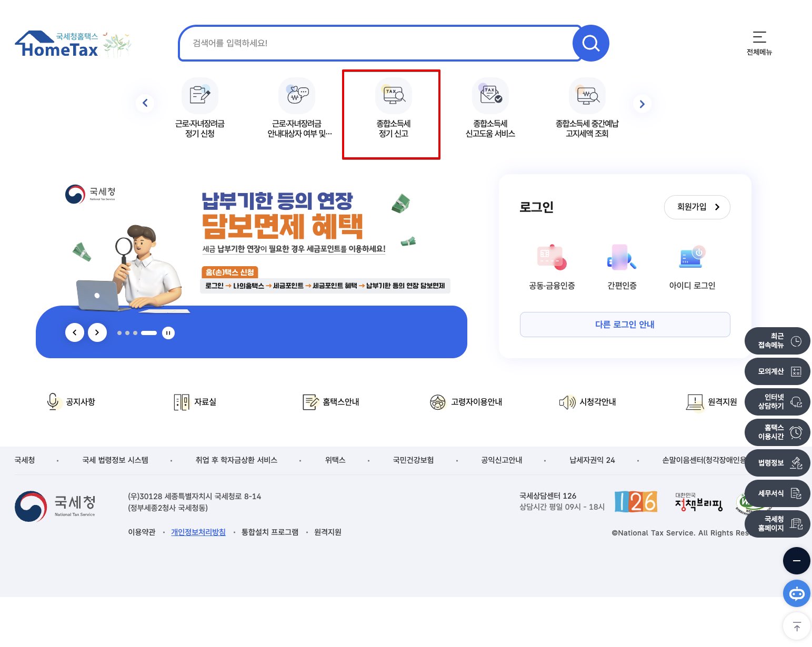Select 공동·금융인증 login method
Viewport: 812px width, 647px height.
pyautogui.click(x=552, y=267)
